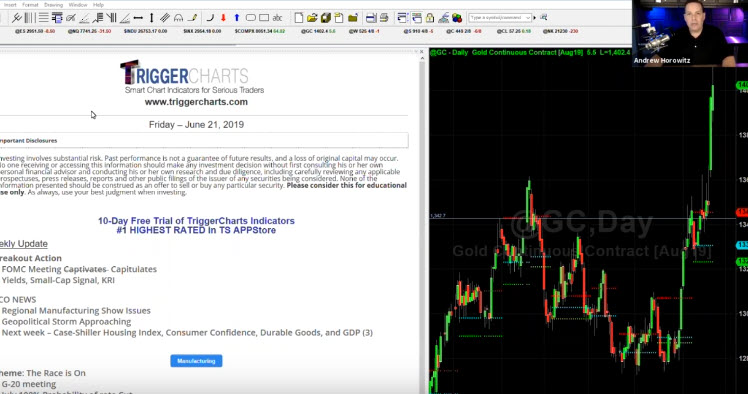Screen dimensions: 748x394
Task: Open the 10-Day Free Trial link
Action: click(x=196, y=221)
